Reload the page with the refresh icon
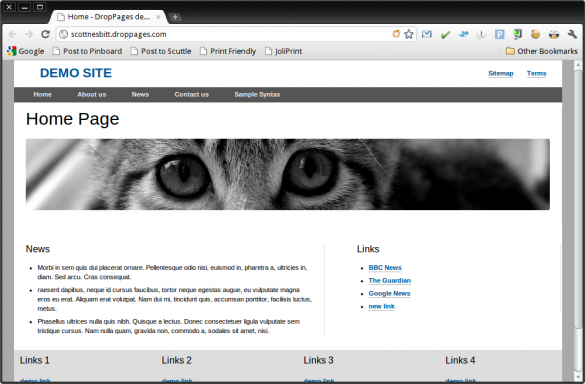This screenshot has width=585, height=384. (45, 34)
